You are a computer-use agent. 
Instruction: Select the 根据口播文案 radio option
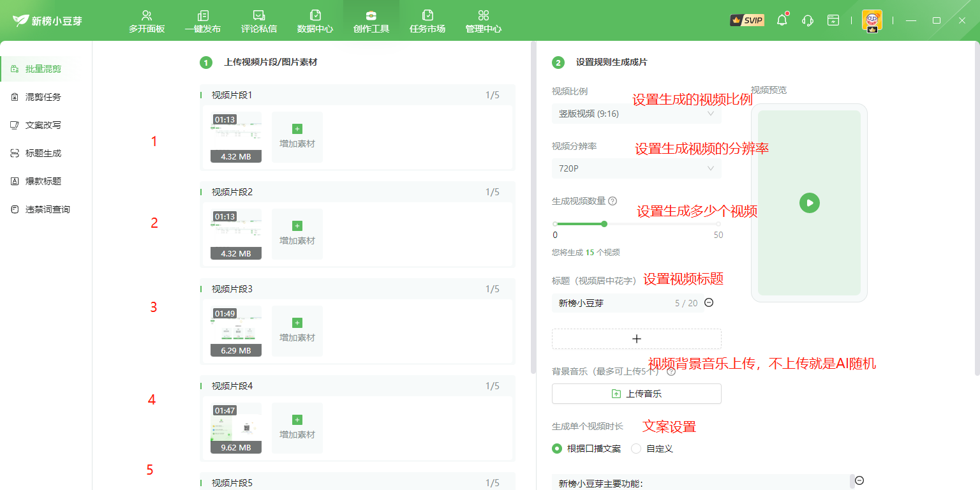point(557,449)
